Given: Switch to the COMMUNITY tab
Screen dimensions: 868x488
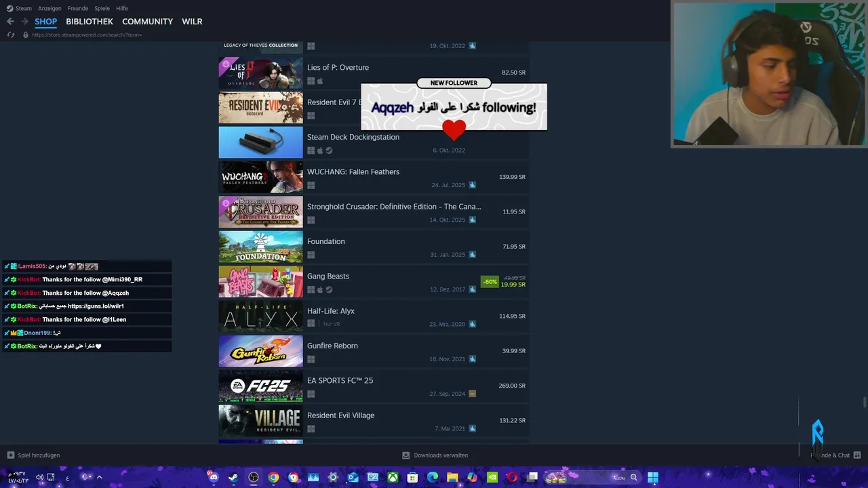Looking at the screenshot, I should [147, 22].
